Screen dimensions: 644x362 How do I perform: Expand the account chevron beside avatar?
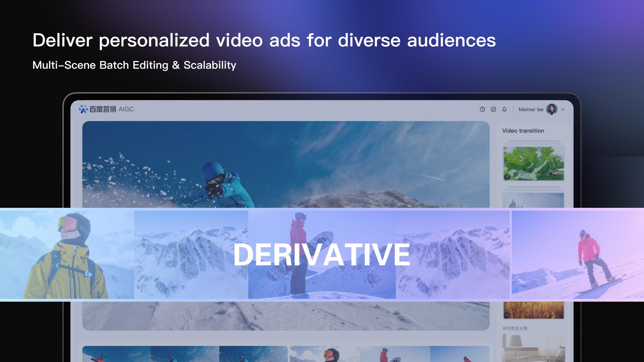tap(563, 109)
